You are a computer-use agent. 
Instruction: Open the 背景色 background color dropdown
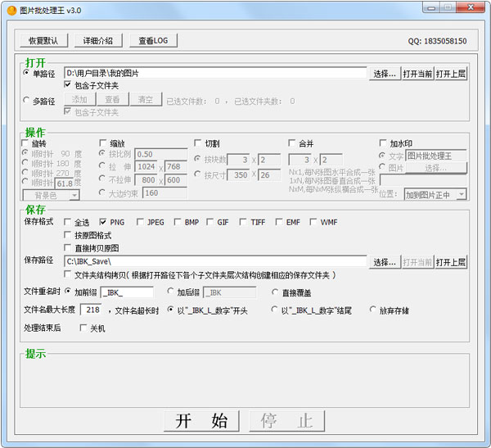click(52, 195)
